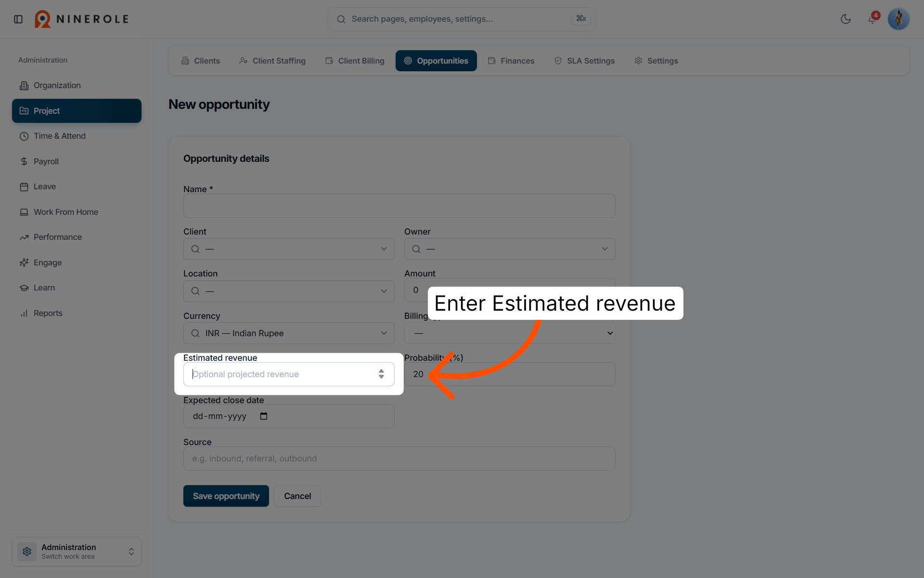Image resolution: width=924 pixels, height=578 pixels.
Task: Click the Estimated revenue field
Action: tap(289, 374)
